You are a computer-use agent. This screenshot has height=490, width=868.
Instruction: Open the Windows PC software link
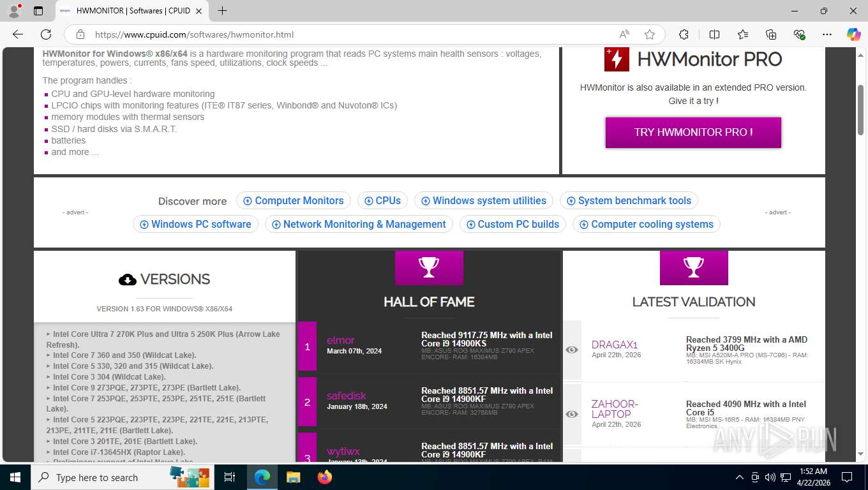click(x=195, y=224)
